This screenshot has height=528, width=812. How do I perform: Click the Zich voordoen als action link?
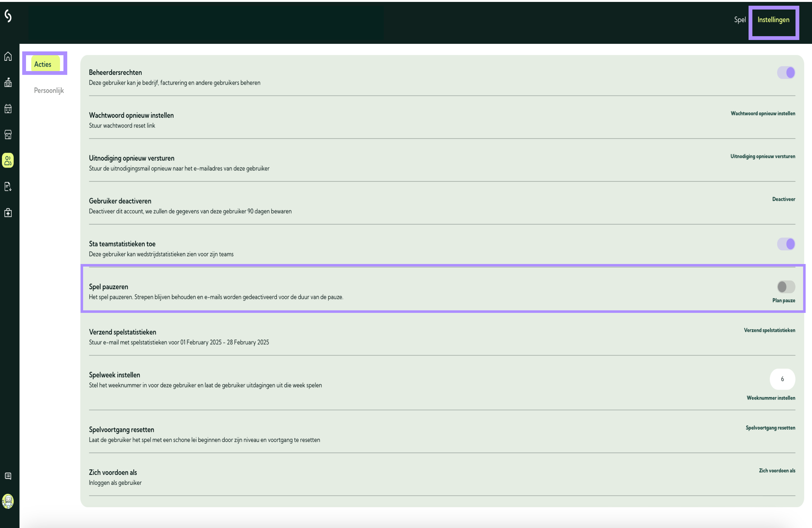point(777,471)
